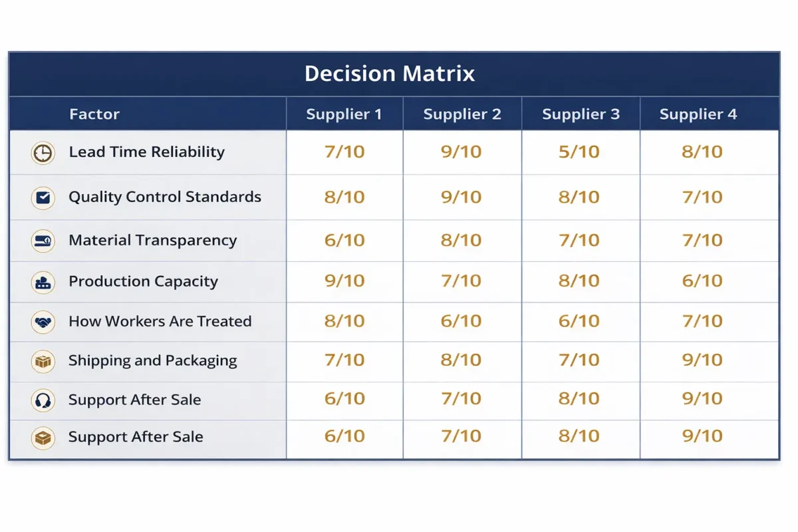Click the How Workers Are Treated label
The width and height of the screenshot is (798, 532).
[160, 322]
